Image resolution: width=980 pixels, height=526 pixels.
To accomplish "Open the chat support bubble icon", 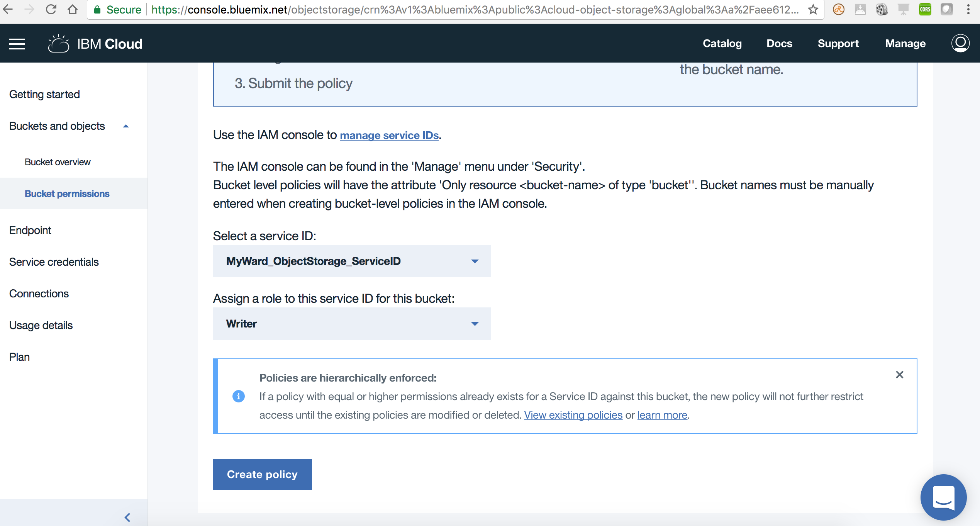I will click(x=943, y=497).
